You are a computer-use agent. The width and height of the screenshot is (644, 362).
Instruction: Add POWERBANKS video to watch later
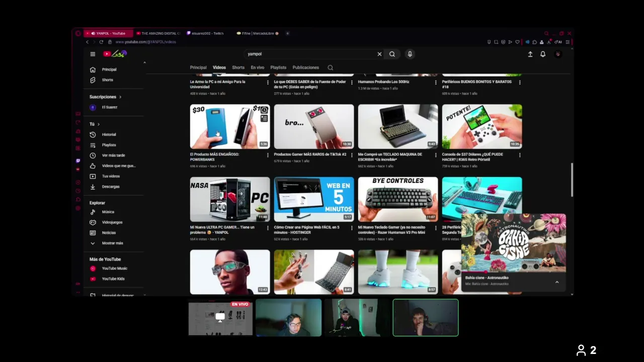(264, 110)
